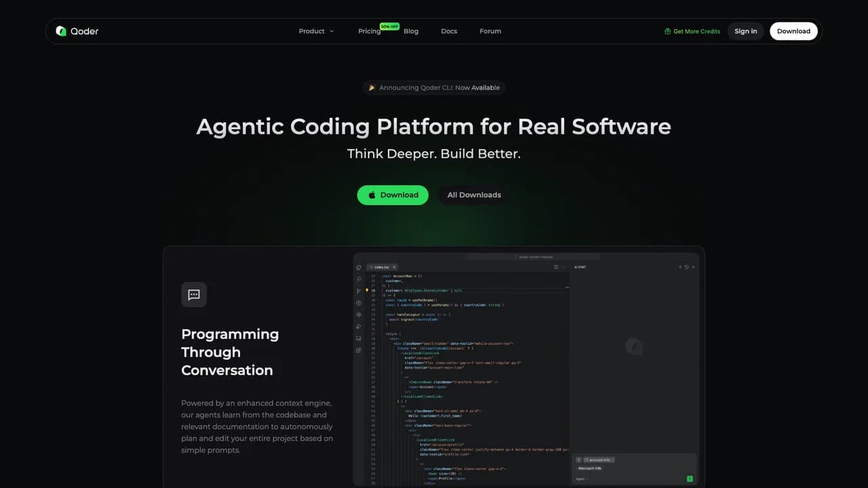Image resolution: width=868 pixels, height=488 pixels.
Task: Expand the Product dropdown menu
Action: tap(316, 31)
